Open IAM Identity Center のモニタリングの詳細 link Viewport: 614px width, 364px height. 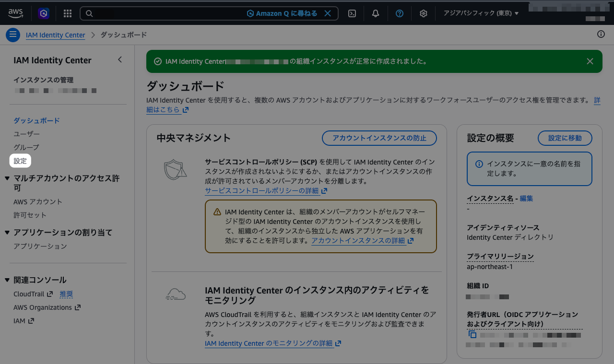(x=273, y=343)
